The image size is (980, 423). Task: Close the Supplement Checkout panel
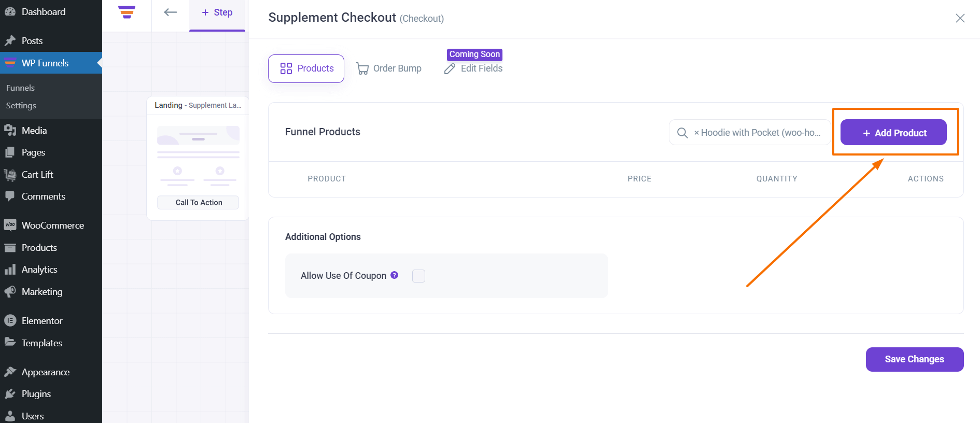(960, 18)
